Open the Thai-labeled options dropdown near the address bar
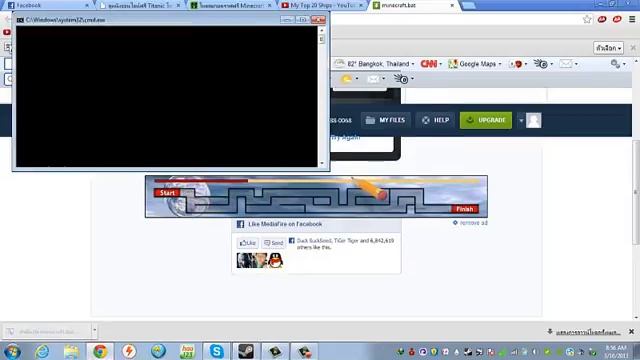Screen dimensions: 640x360 click(x=608, y=48)
